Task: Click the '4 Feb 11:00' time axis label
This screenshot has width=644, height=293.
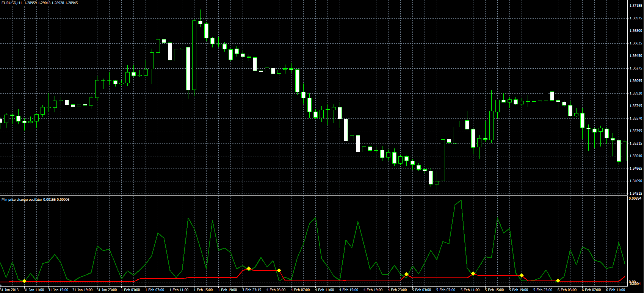Action: (x=324, y=290)
